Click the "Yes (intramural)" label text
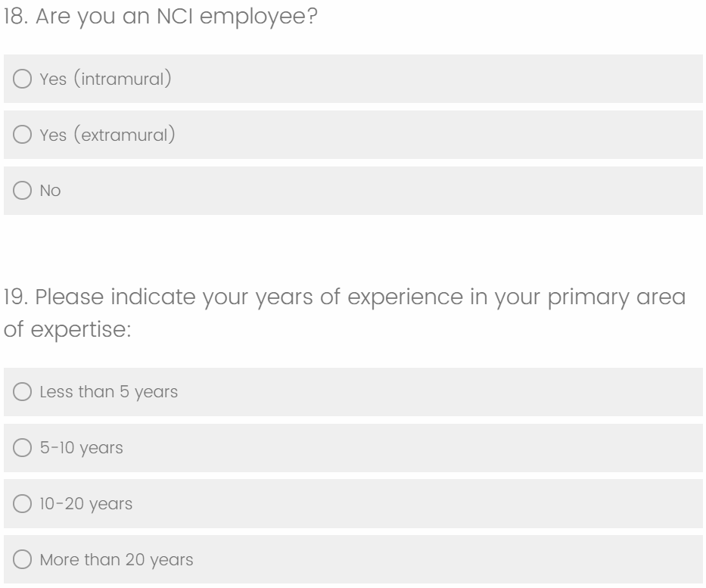706x588 pixels. tap(104, 79)
